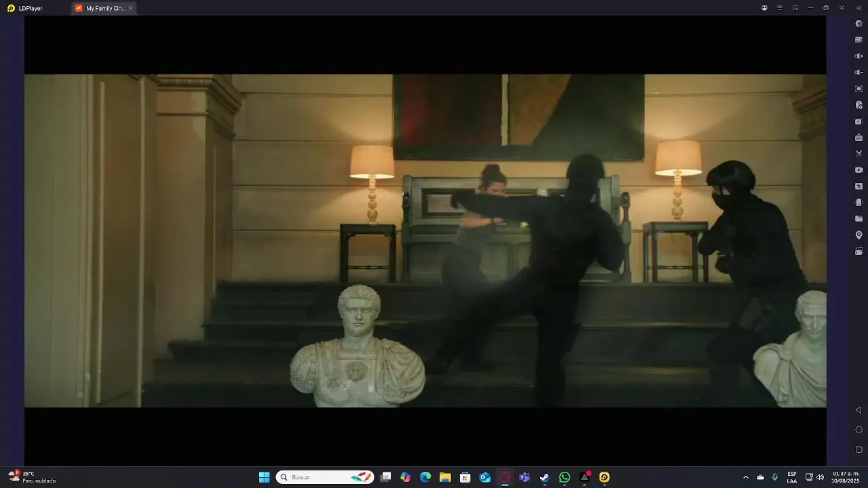Start video recording from sidebar camera icon
Screen dimensions: 868x488
(x=859, y=170)
